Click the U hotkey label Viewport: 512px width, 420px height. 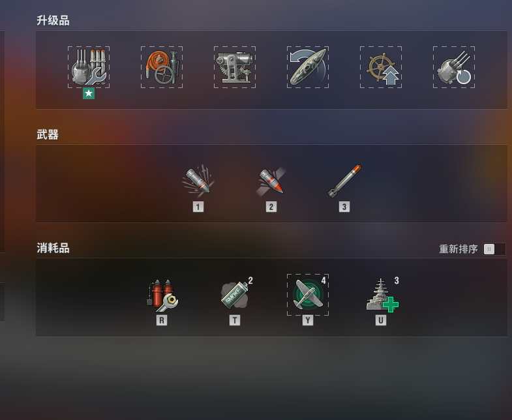click(x=381, y=320)
